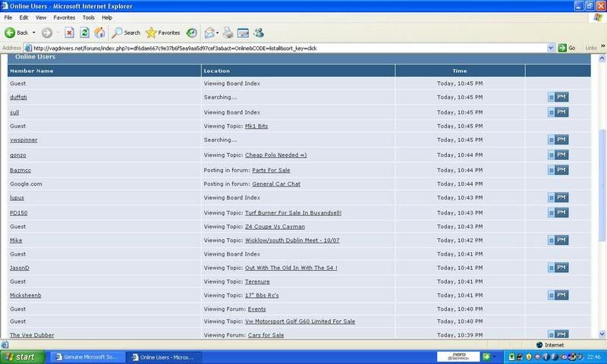Click the PM button for duffgti
Viewport: 607px width, 364px height.
(558, 97)
